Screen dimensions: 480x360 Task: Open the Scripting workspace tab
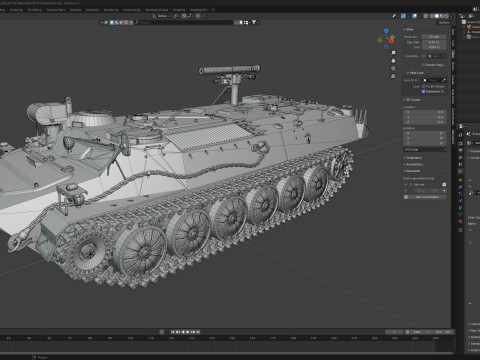(x=179, y=10)
